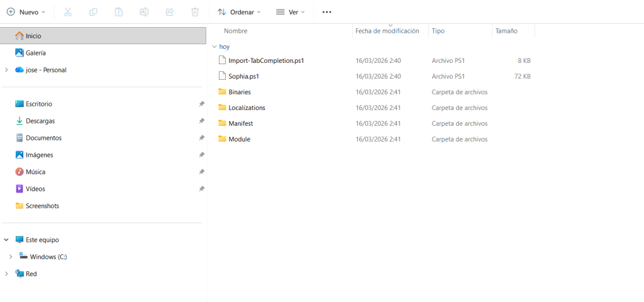Select the hoy group label
Image resolution: width=644 pixels, height=302 pixels.
click(225, 47)
